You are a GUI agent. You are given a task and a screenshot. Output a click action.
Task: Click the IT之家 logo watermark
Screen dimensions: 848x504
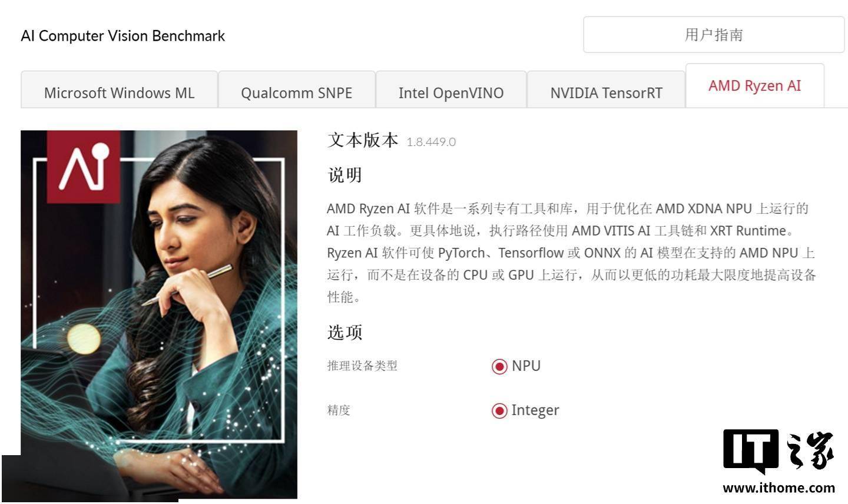pyautogui.click(x=778, y=452)
